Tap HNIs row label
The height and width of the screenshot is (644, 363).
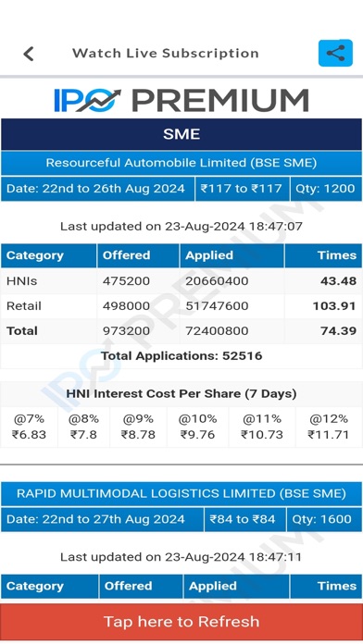pos(22,281)
